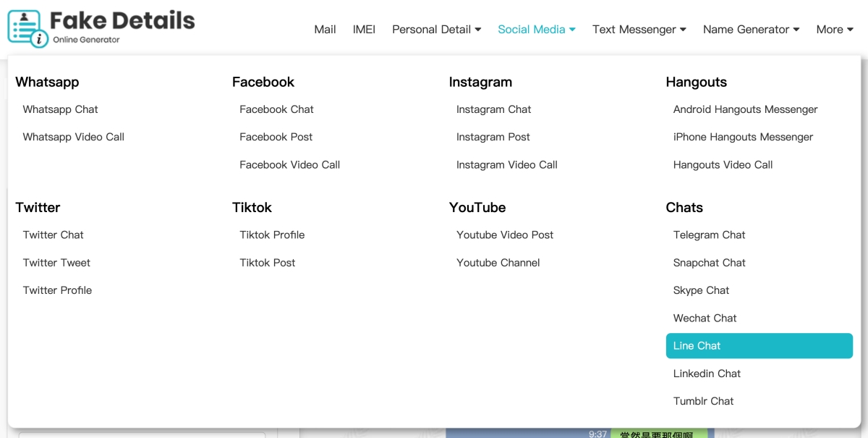Open the Mail nav item
Viewport: 868px width, 438px height.
pyautogui.click(x=325, y=30)
